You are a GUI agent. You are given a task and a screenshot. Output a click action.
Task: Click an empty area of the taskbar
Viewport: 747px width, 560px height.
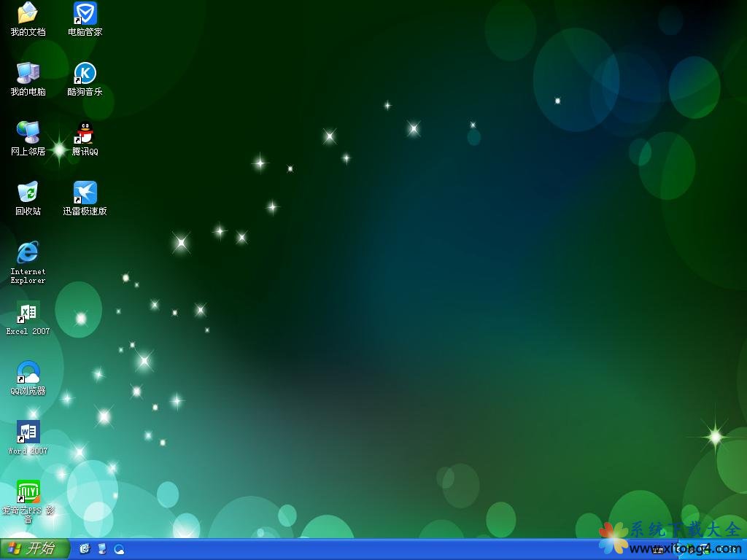[x=365, y=550]
